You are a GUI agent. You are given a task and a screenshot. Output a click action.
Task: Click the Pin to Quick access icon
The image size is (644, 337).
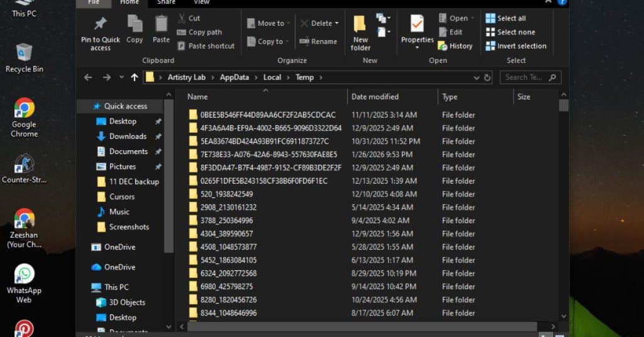pyautogui.click(x=100, y=24)
